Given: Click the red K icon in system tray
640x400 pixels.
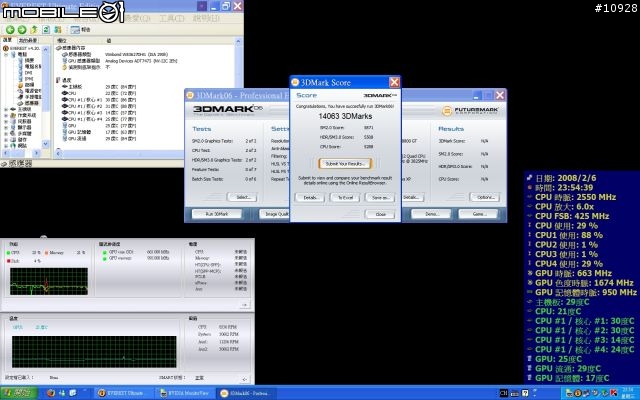Looking at the screenshot, I should 613,393.
